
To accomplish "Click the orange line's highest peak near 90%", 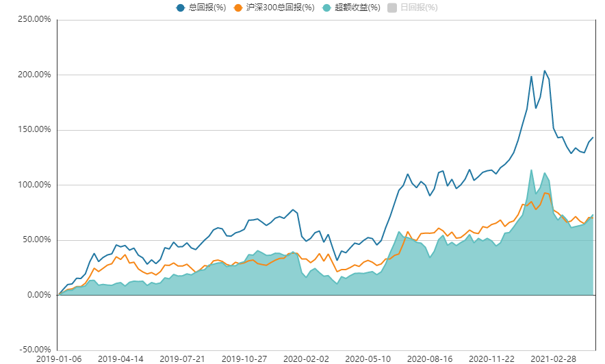I will pos(544,193).
